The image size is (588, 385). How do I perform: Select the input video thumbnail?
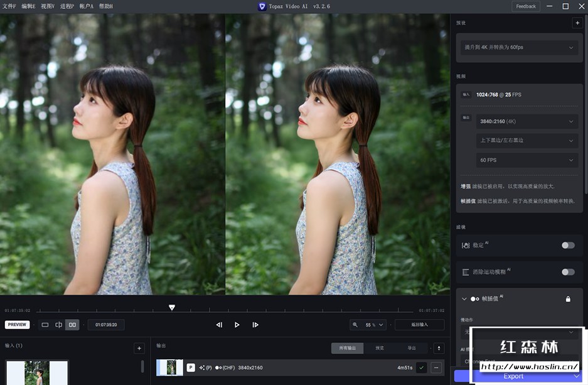click(36, 372)
